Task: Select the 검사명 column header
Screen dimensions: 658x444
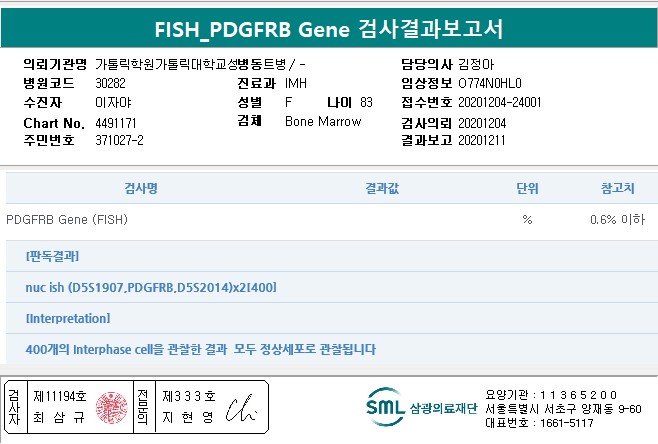Action: pos(140,188)
